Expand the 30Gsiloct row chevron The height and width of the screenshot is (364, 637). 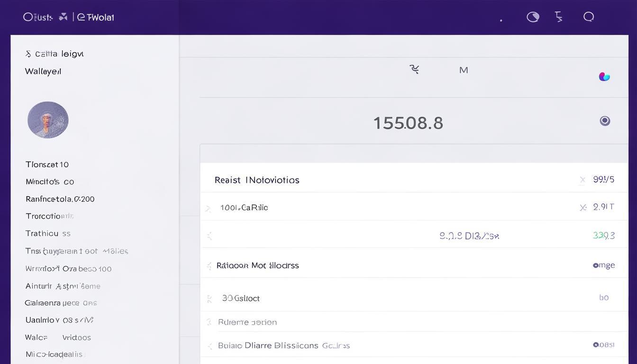pyautogui.click(x=209, y=299)
